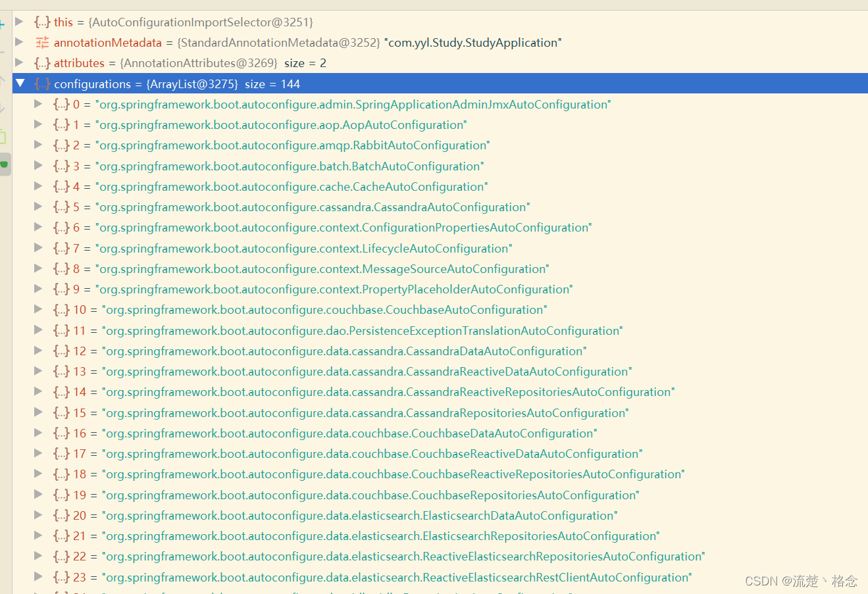Image resolution: width=868 pixels, height=594 pixels.
Task: Select the amqp.RabbitAutoConfiguration string value
Action: pos(293,145)
